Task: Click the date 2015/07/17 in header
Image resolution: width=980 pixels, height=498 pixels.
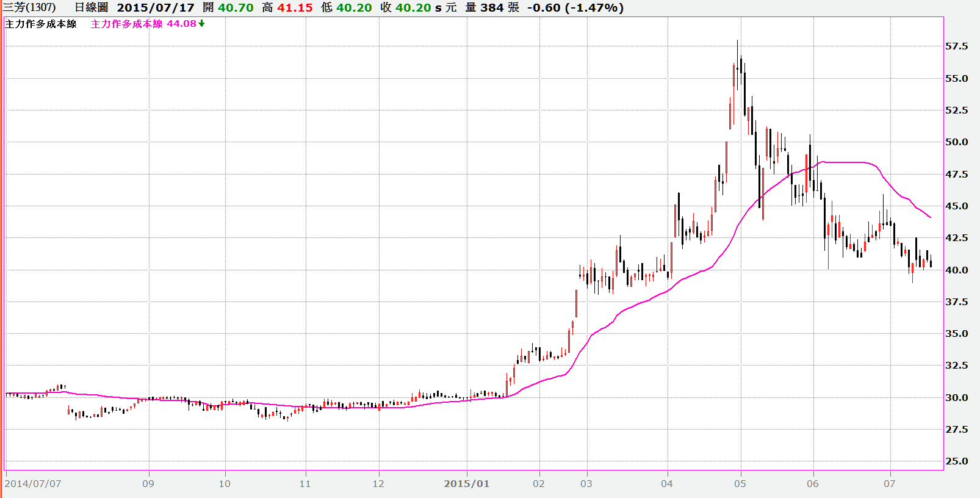Action: [156, 7]
